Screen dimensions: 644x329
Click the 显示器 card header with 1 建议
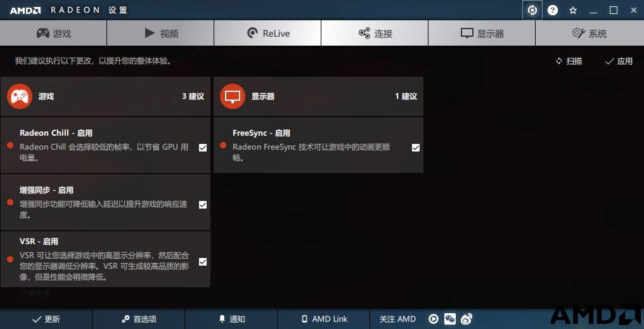coord(318,96)
